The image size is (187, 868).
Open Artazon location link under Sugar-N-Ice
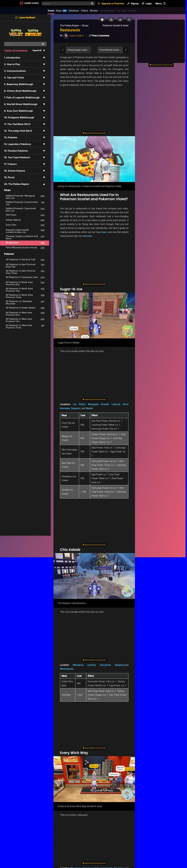coord(105,404)
